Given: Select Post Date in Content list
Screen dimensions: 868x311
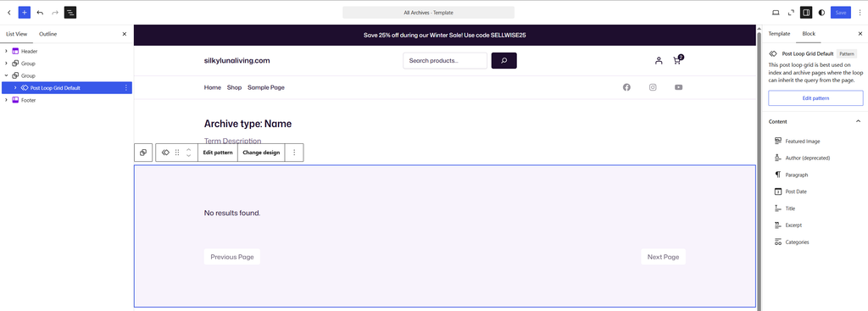Looking at the screenshot, I should (x=815, y=192).
